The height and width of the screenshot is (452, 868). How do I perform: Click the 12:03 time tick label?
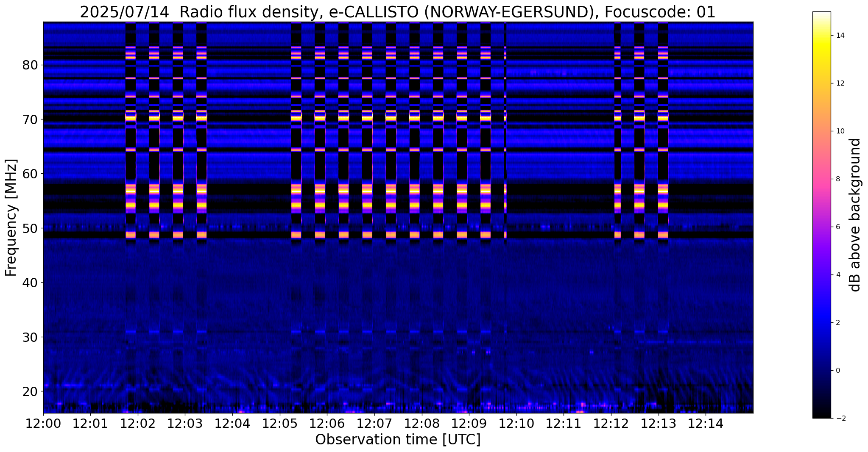point(185,423)
